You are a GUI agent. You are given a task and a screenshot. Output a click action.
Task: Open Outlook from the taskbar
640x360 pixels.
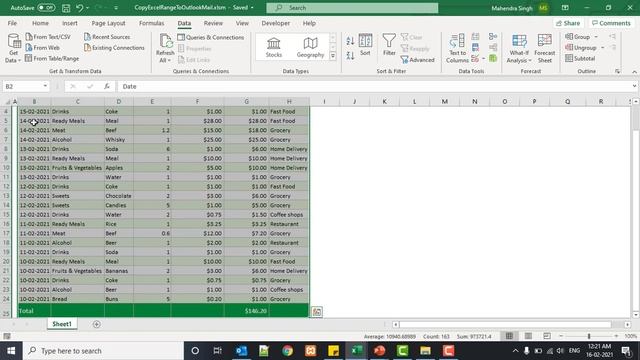[241, 351]
